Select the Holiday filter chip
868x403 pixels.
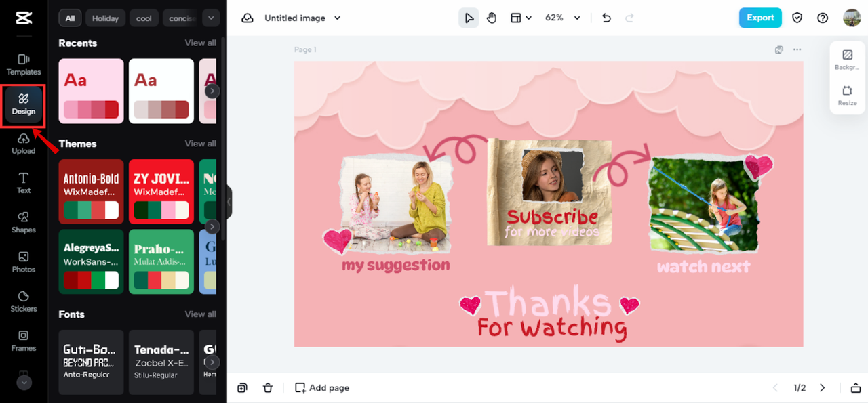tap(105, 18)
